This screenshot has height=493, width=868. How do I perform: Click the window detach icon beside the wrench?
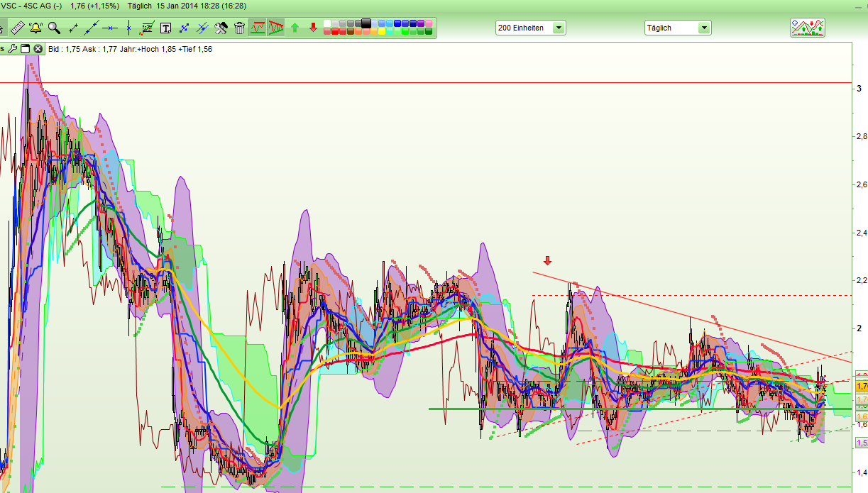point(24,49)
